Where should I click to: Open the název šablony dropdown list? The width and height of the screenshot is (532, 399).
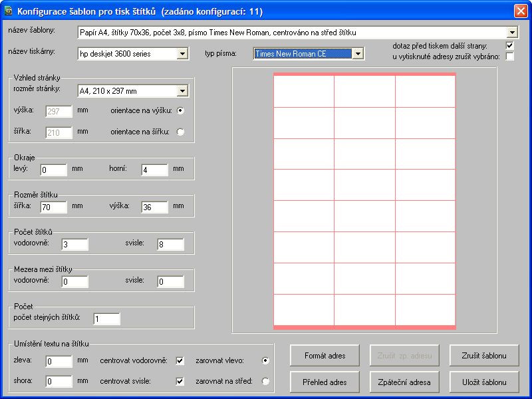point(512,33)
